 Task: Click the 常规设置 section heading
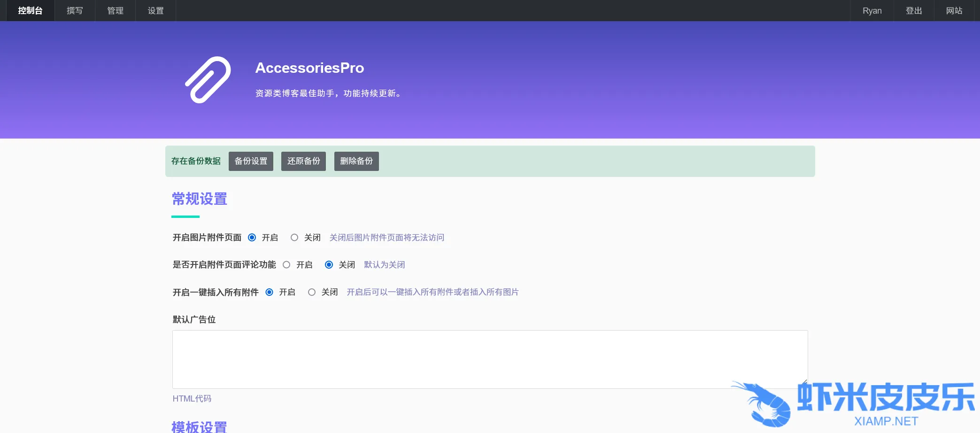(200, 199)
